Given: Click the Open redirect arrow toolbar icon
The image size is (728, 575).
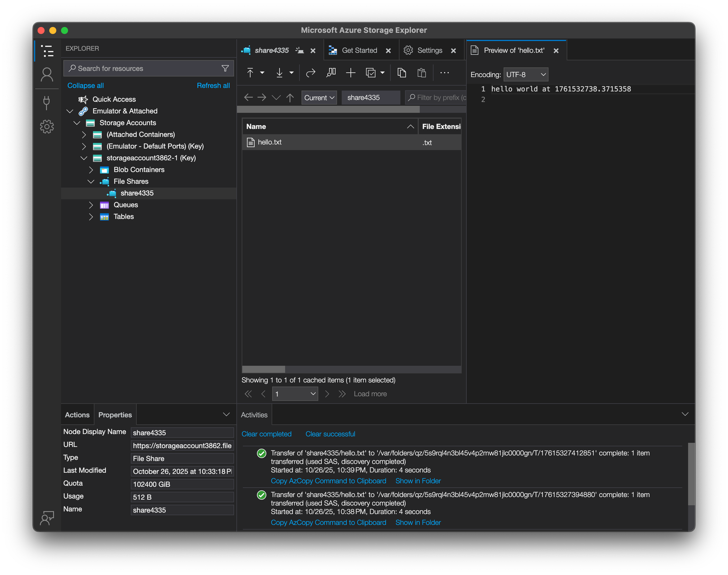Looking at the screenshot, I should coord(310,73).
